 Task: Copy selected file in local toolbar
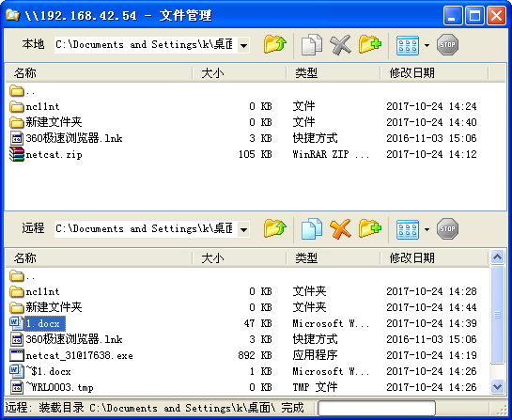point(312,44)
